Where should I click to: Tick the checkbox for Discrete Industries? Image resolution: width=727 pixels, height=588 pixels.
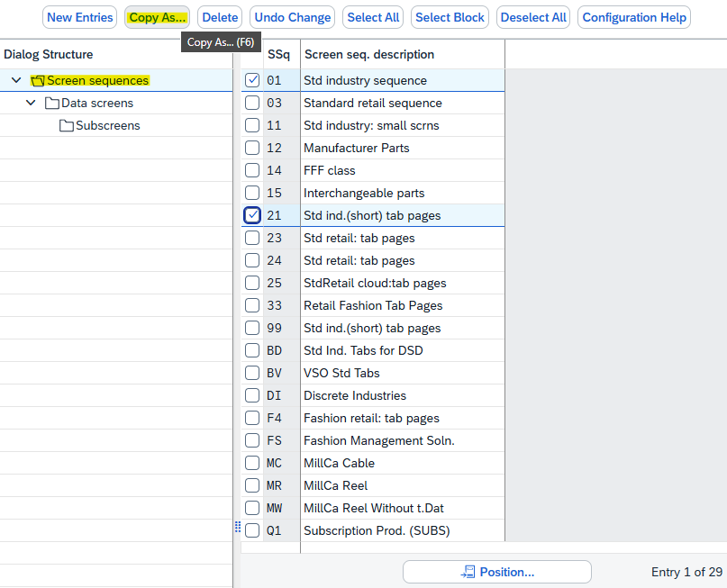(252, 395)
